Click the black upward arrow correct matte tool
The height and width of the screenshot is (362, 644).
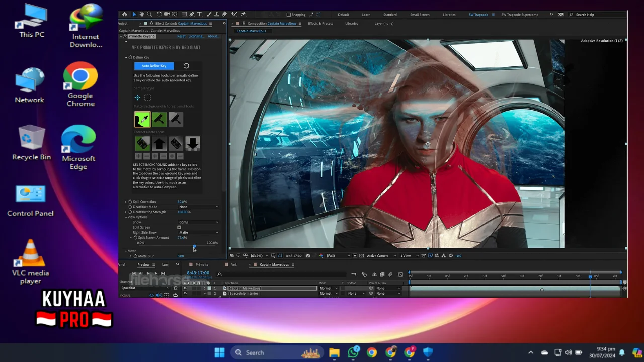pos(159,144)
